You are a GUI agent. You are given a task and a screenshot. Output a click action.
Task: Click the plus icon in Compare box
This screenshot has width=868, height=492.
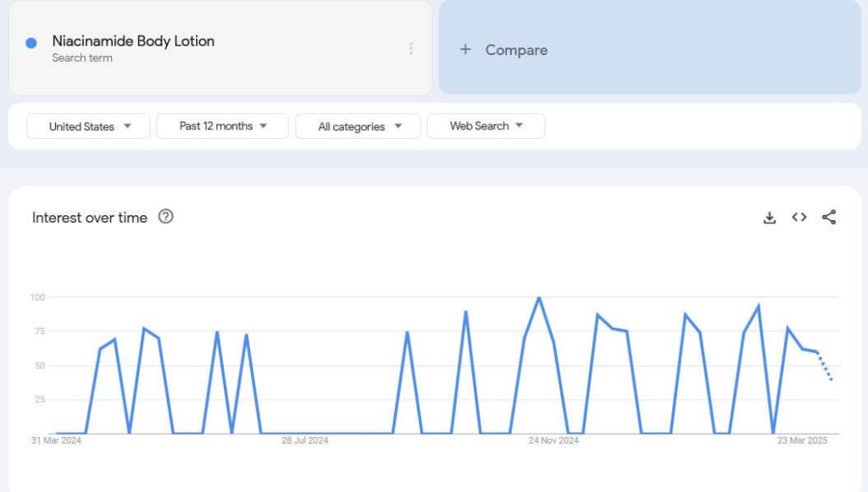[465, 50]
